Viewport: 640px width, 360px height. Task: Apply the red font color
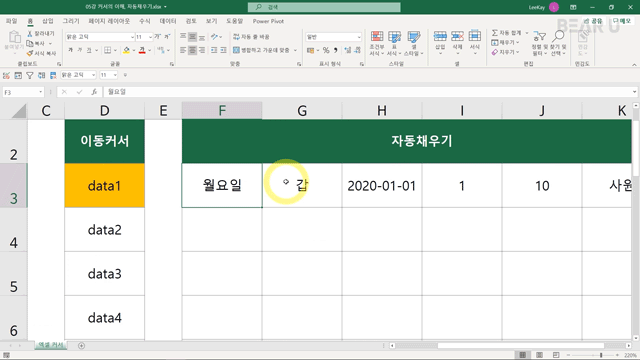(142, 50)
